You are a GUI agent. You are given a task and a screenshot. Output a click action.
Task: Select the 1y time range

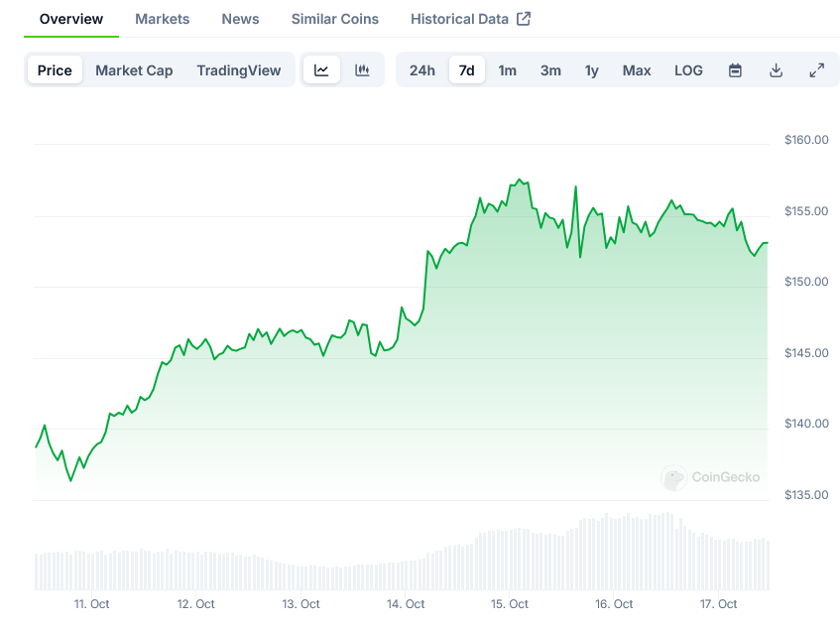tap(592, 70)
